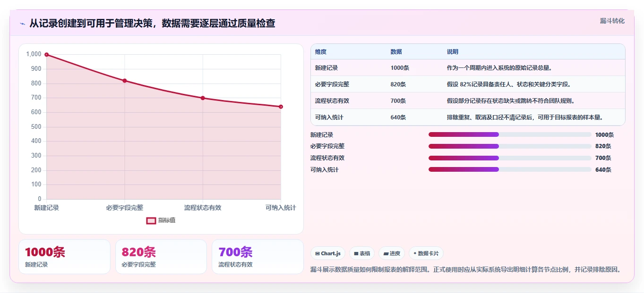Click the 说明 column header

click(x=453, y=52)
